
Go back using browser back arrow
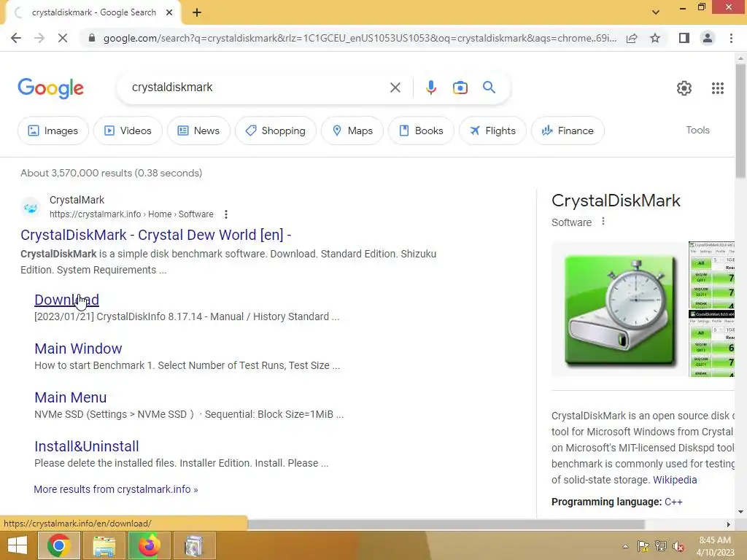point(16,38)
